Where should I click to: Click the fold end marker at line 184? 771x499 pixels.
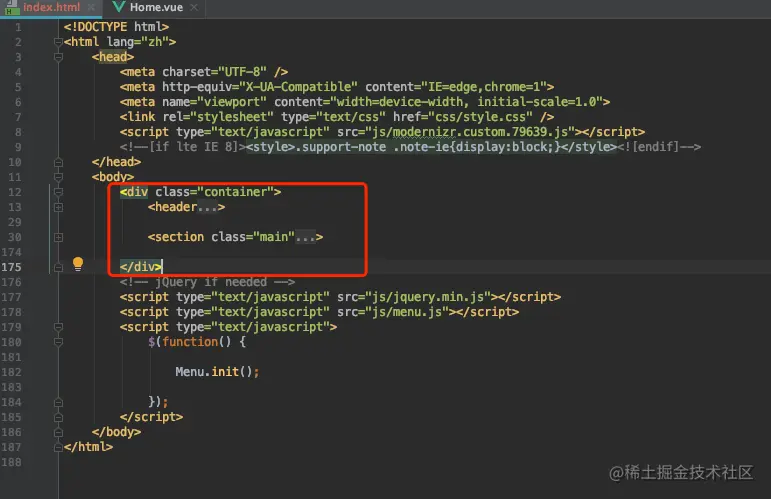58,402
